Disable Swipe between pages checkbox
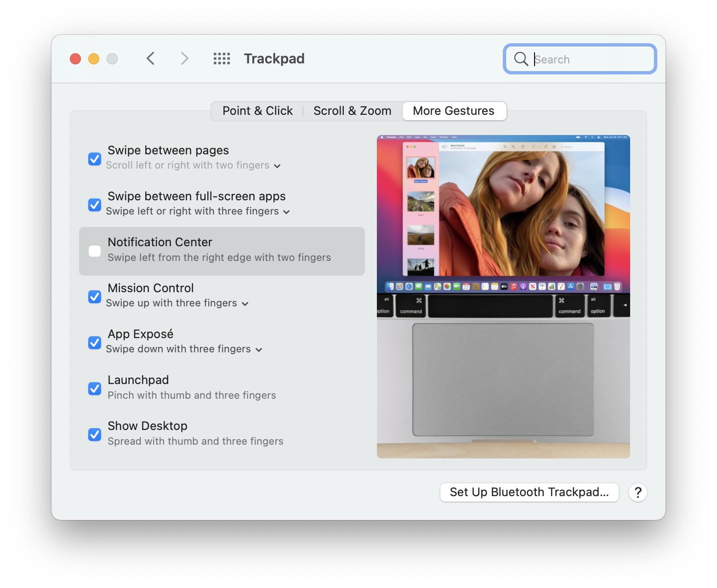Image resolution: width=717 pixels, height=588 pixels. pyautogui.click(x=95, y=159)
